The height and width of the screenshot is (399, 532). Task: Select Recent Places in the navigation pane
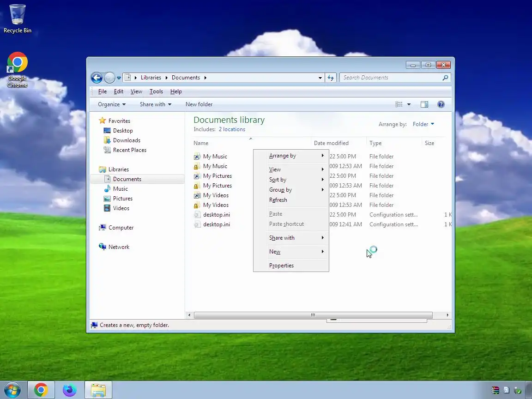pyautogui.click(x=129, y=150)
